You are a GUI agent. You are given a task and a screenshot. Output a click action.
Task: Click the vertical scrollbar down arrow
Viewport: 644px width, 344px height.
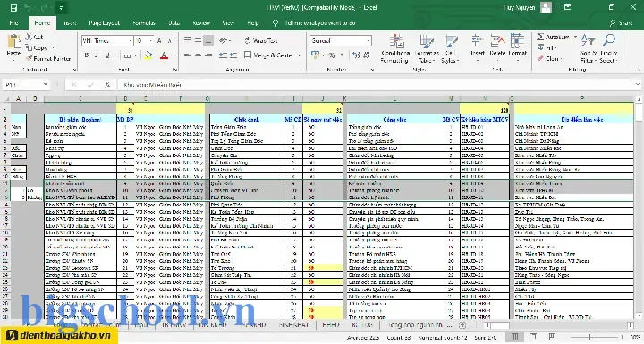pos(639,315)
